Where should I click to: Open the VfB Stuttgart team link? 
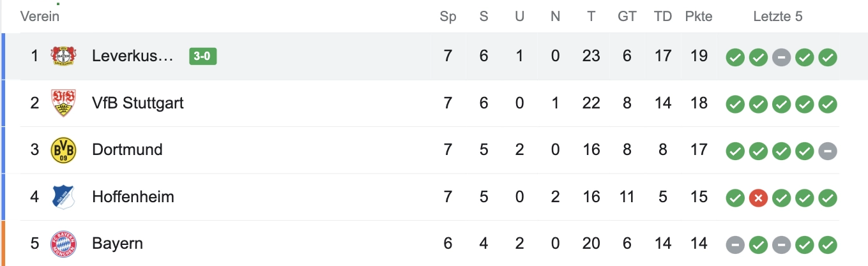(138, 103)
